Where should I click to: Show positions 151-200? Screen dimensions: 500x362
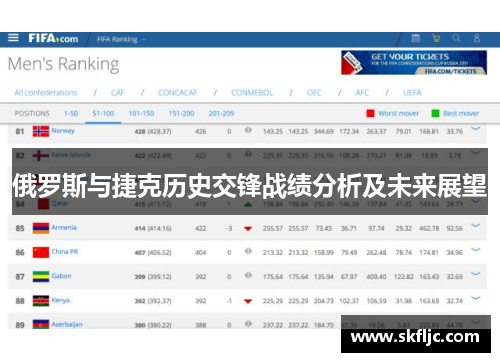point(181,113)
